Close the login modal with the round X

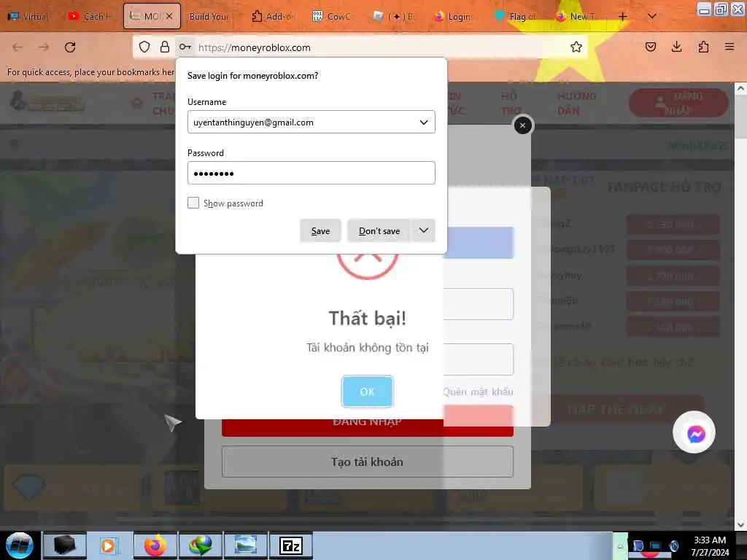point(522,125)
